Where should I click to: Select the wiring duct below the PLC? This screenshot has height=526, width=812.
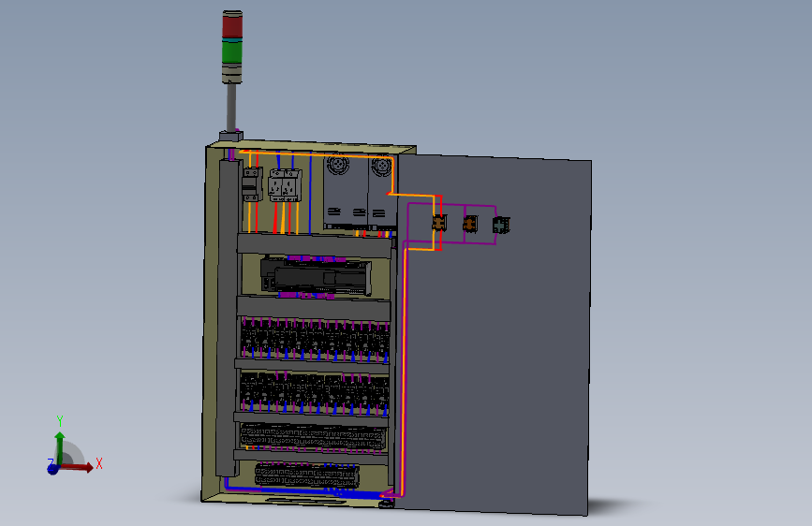[314, 308]
